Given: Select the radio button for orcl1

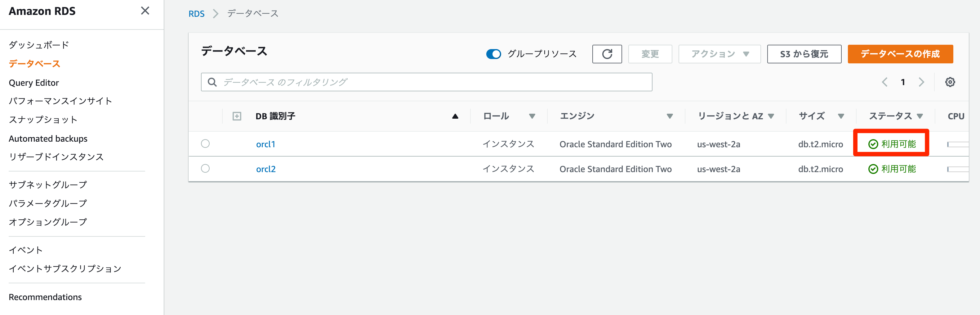Looking at the screenshot, I should click(x=205, y=144).
